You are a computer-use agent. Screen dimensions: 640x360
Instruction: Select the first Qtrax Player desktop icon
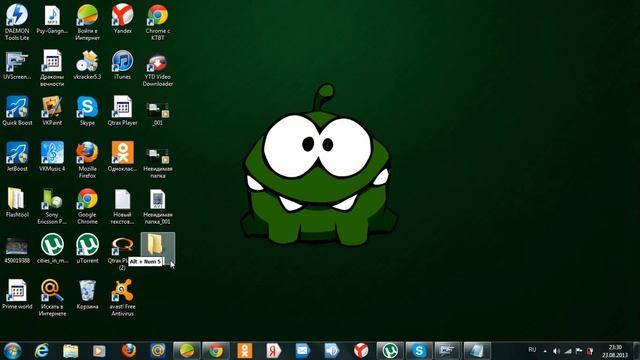click(x=122, y=111)
